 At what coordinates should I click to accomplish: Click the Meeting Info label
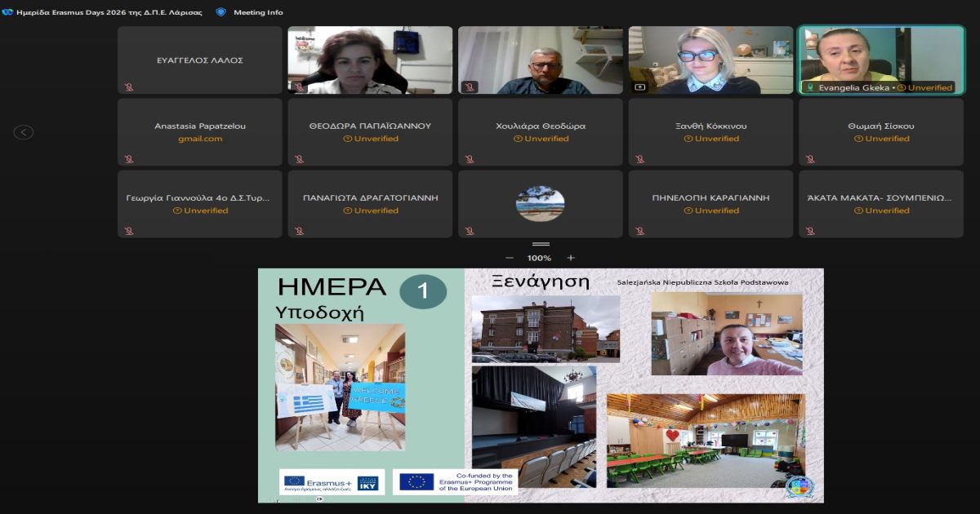258,12
